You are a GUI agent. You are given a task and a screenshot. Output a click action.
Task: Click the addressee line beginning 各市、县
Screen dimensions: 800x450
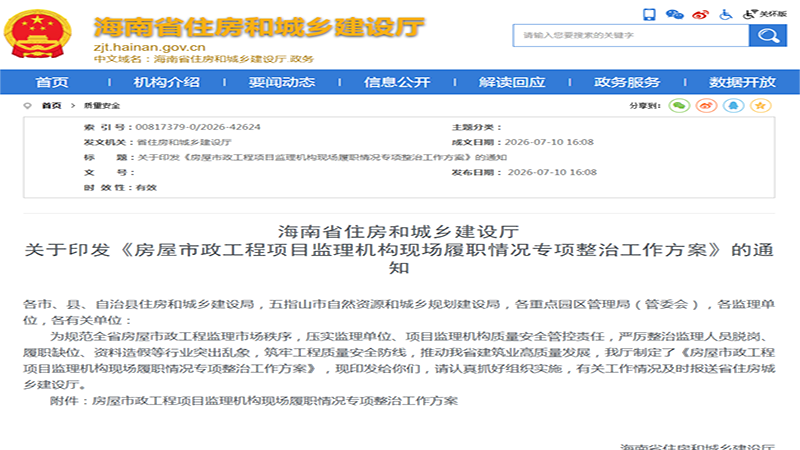pyautogui.click(x=399, y=312)
